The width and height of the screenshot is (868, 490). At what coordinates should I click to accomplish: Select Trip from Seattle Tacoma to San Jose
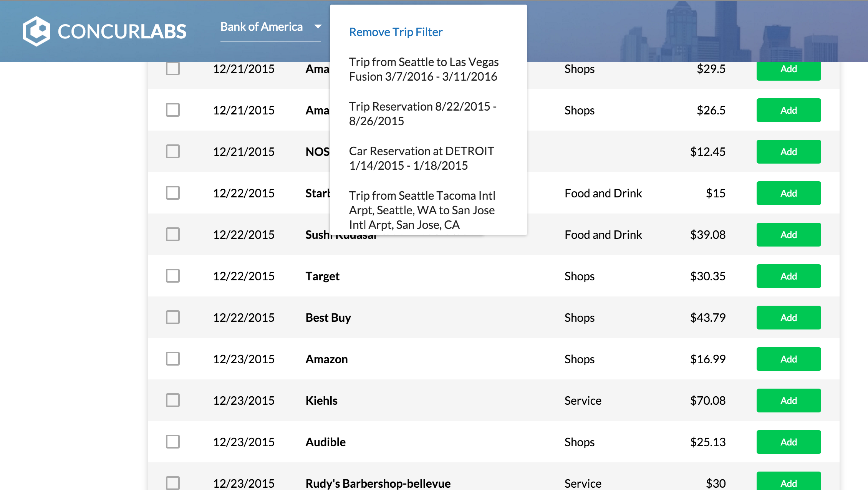[x=422, y=210]
